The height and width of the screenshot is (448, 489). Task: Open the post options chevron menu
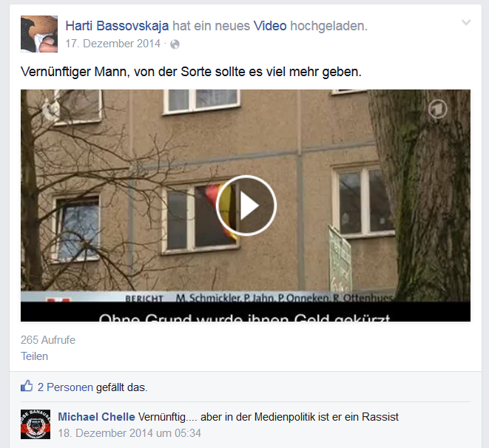466,22
